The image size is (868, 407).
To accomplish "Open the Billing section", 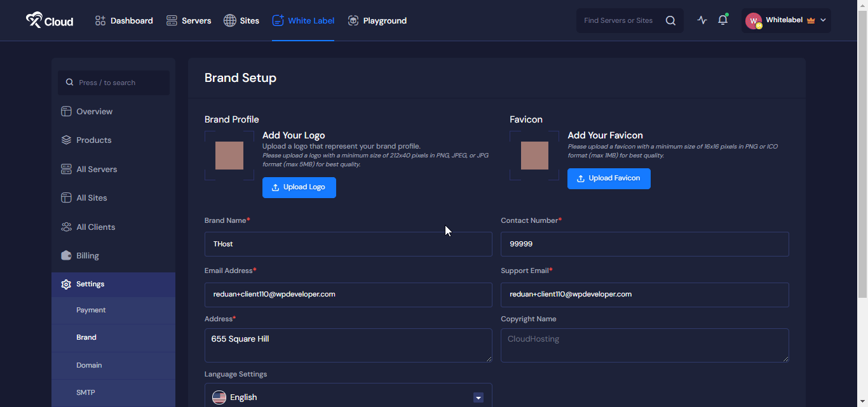I will pos(87,255).
